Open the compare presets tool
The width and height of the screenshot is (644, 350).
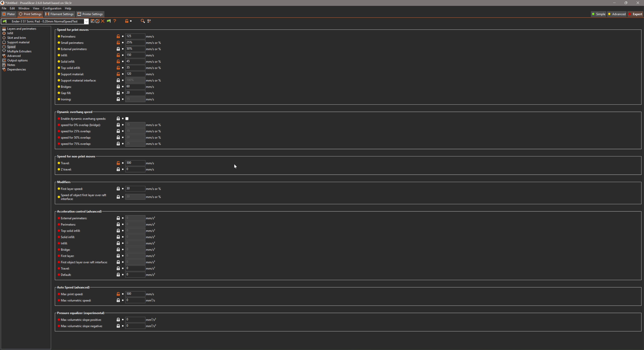149,21
